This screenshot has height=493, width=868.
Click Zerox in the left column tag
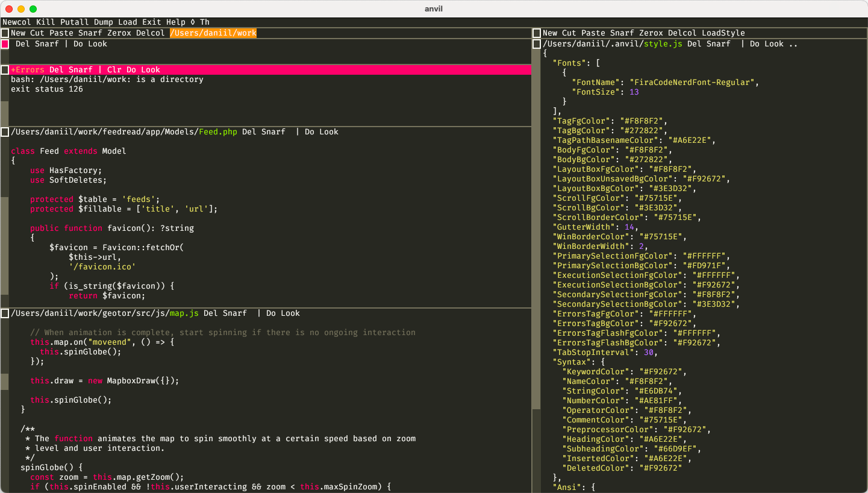click(x=119, y=33)
